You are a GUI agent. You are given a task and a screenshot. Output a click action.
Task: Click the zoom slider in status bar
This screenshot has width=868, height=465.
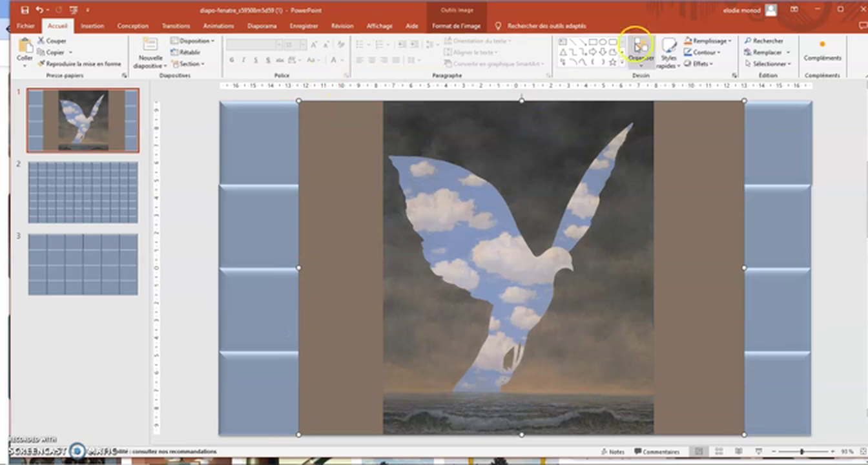point(802,451)
